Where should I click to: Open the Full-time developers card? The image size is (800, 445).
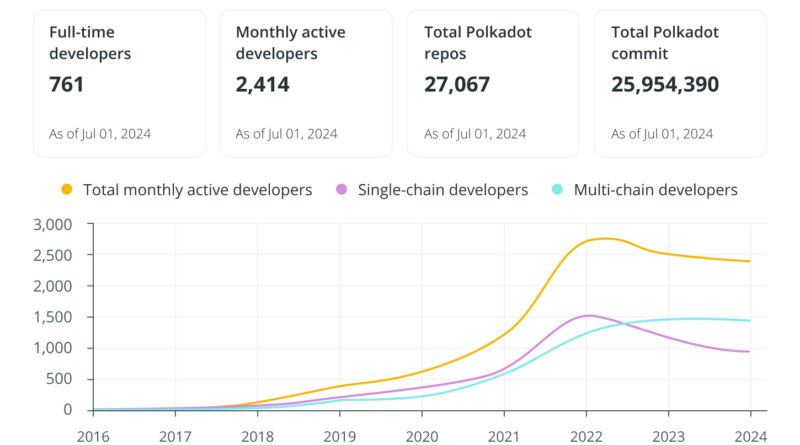120,83
